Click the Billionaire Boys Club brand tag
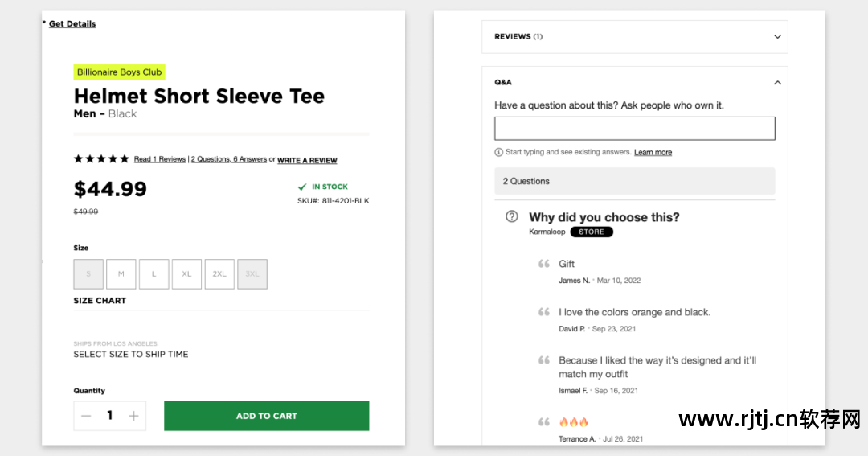Image resolution: width=868 pixels, height=456 pixels. (x=119, y=72)
